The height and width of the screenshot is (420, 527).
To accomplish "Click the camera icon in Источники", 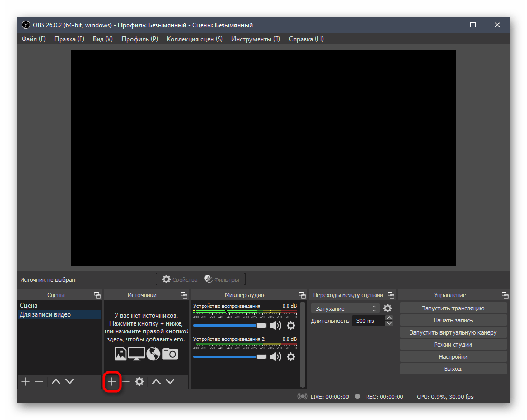I will pos(170,354).
